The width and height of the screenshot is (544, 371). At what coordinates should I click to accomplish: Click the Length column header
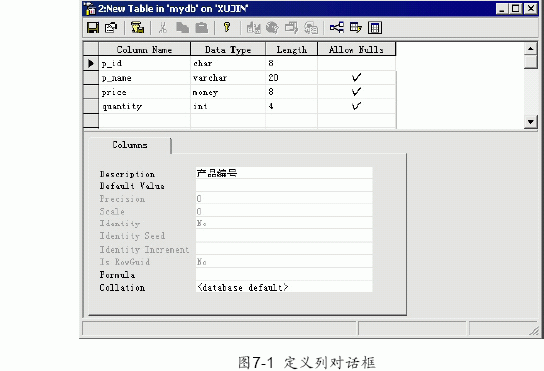(x=291, y=49)
